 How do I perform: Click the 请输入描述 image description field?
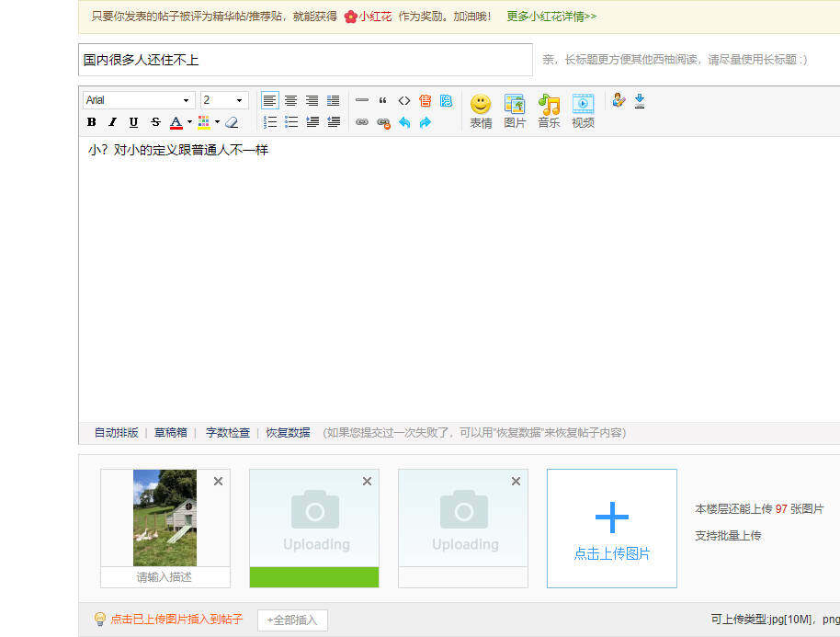(165, 577)
